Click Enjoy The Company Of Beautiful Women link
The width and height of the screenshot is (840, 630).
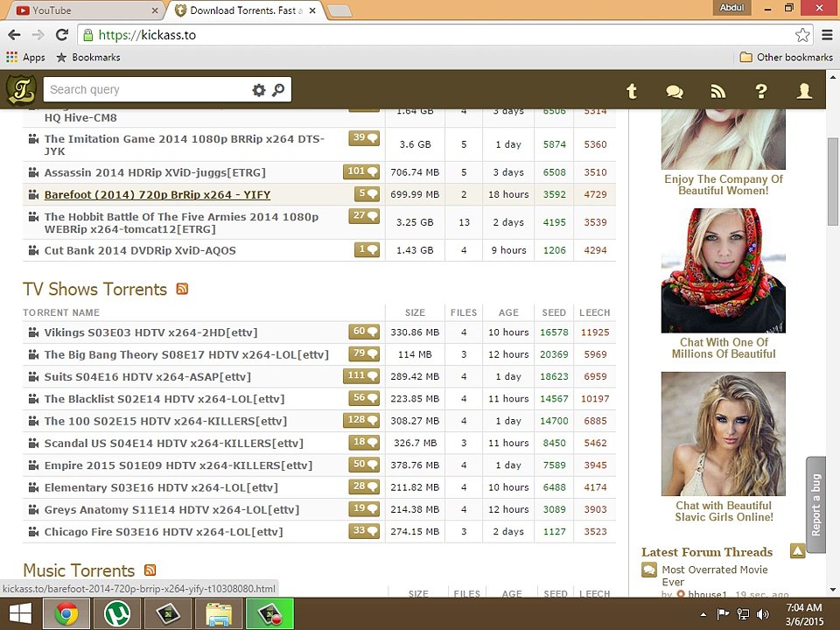(724, 185)
